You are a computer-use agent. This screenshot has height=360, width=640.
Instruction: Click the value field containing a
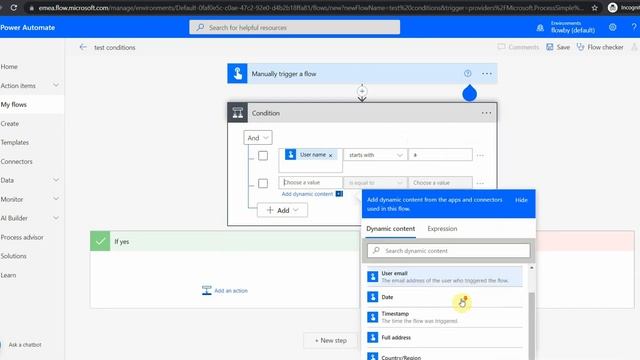tap(440, 155)
